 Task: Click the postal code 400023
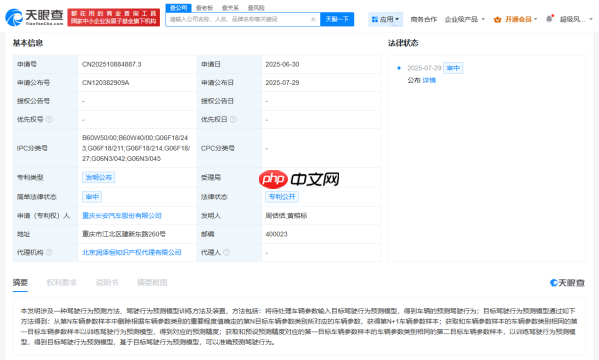tap(276, 234)
